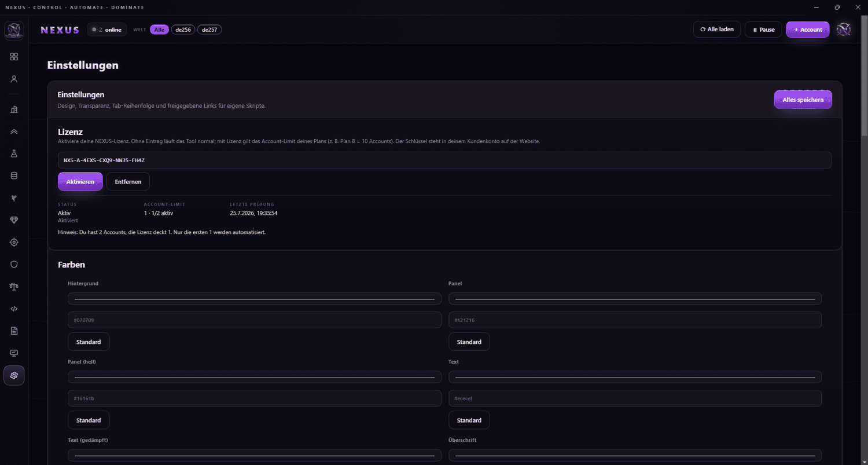The width and height of the screenshot is (868, 465).
Task: Reset Text color with Standard button
Action: [469, 420]
